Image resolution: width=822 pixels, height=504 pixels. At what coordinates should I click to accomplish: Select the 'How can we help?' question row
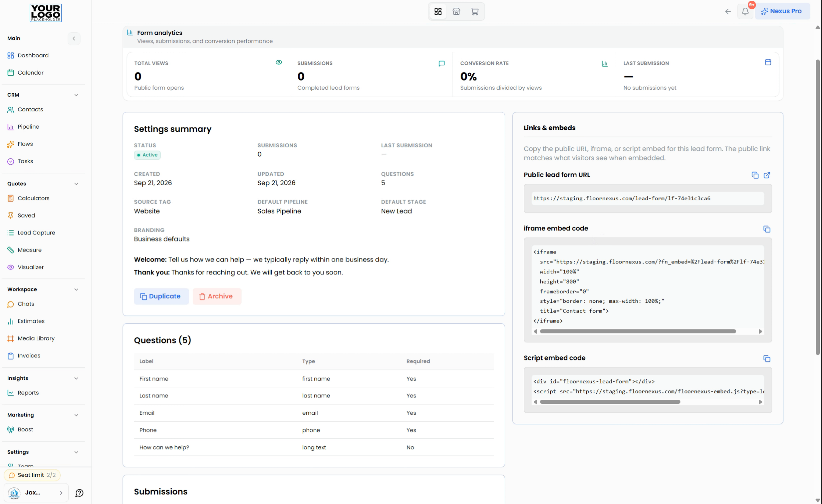314,448
